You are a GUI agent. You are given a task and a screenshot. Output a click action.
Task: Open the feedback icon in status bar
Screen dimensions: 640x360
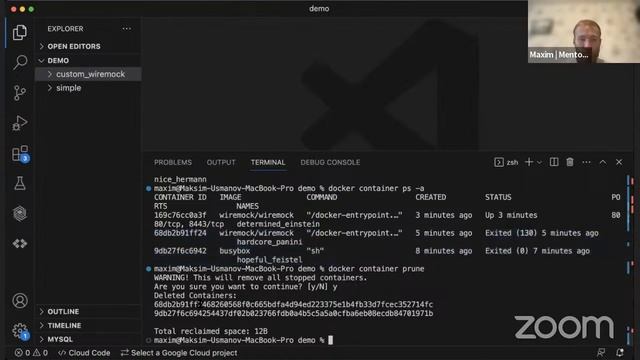(601, 353)
